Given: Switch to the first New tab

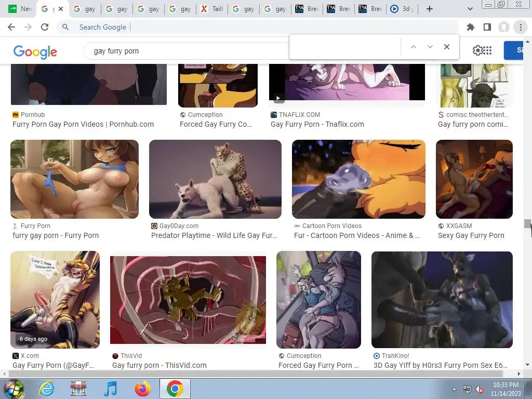Looking at the screenshot, I should [x=20, y=9].
